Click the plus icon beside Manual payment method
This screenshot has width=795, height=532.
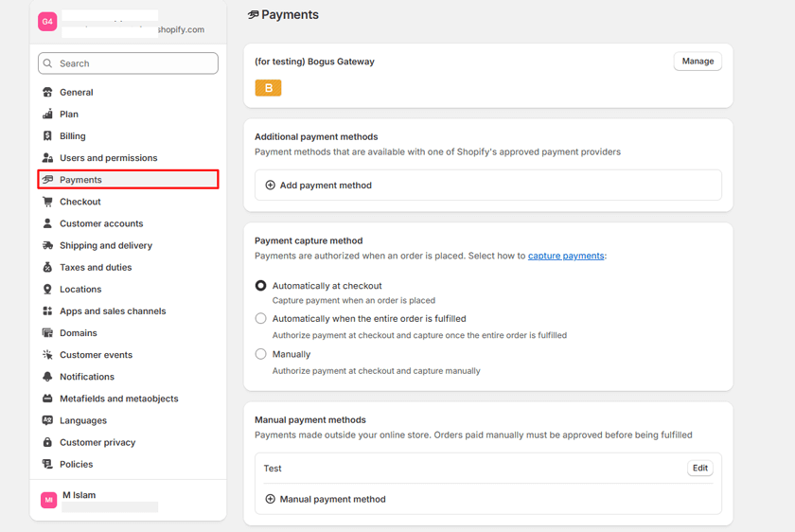coord(271,499)
